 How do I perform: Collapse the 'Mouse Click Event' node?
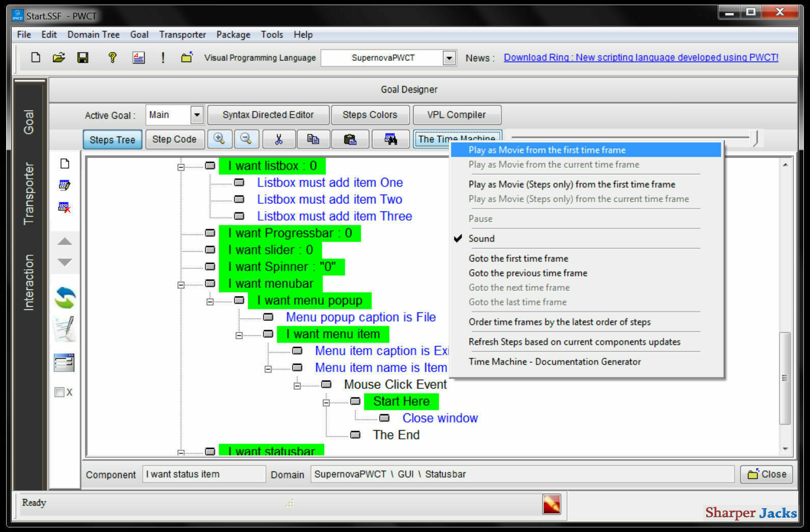pyautogui.click(x=297, y=386)
